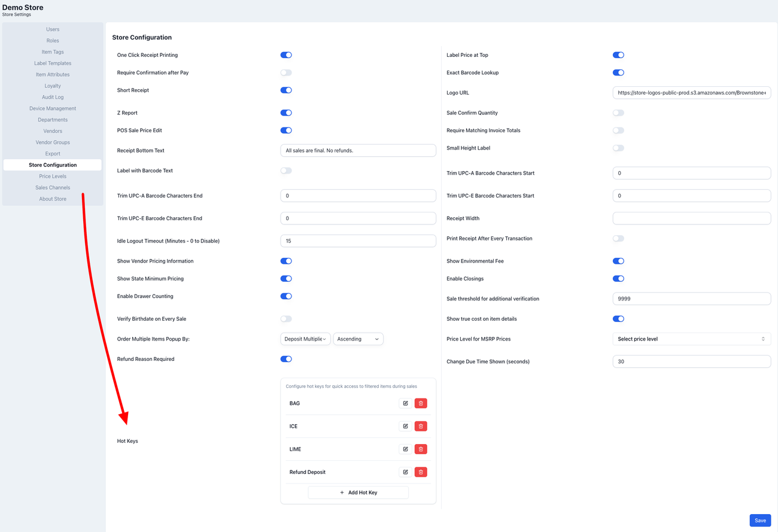
Task: Edit the ICE hot key
Action: pyautogui.click(x=405, y=426)
